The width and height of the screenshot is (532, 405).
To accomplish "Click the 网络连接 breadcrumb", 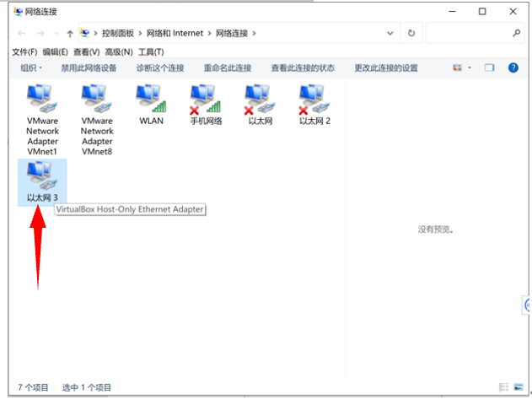I will tap(232, 33).
